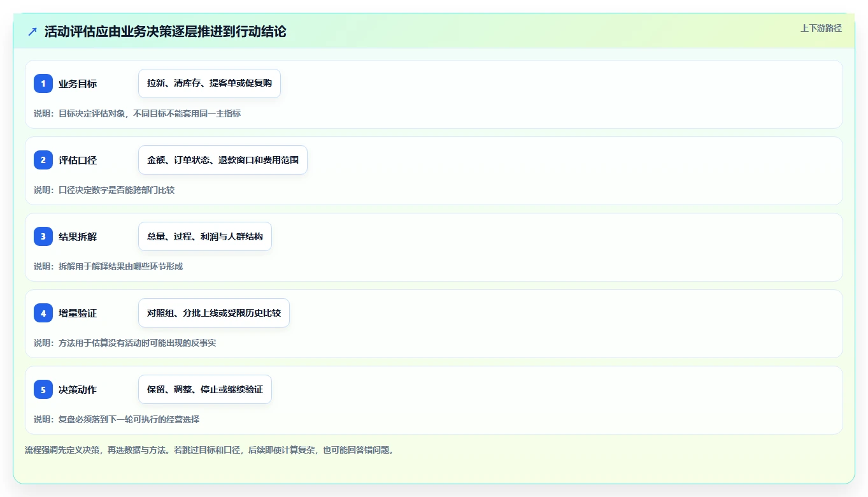Click the 结果拆解 step label
Screen dimensions: 868x497
78,236
